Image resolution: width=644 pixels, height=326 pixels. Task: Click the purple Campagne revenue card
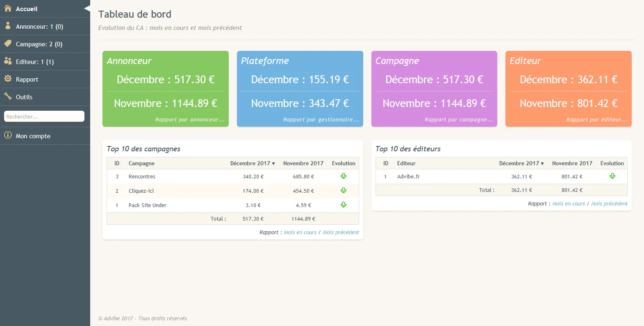[434, 89]
